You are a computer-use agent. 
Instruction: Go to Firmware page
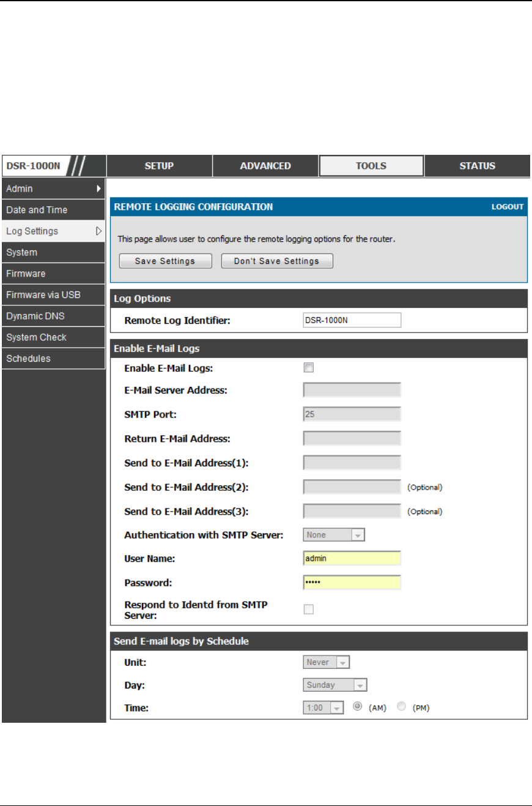coord(53,274)
